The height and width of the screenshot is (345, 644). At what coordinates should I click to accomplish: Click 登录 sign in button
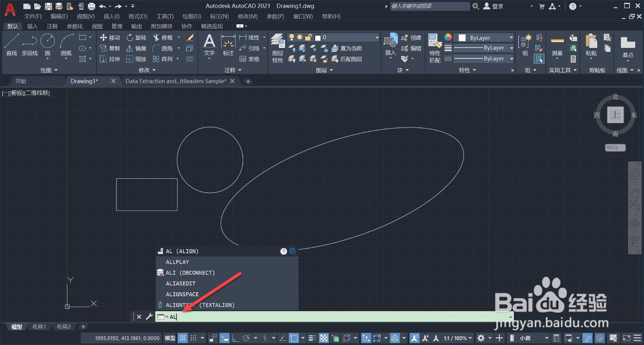pos(493,6)
